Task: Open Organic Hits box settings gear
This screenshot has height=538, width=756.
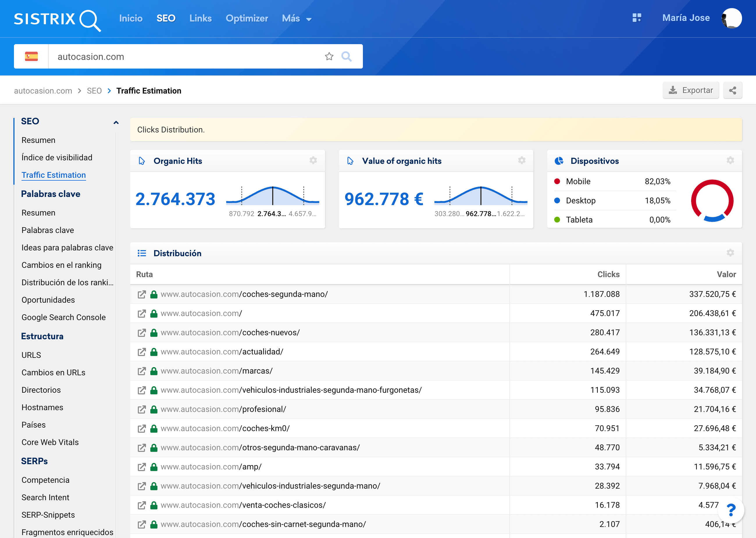Action: pos(313,161)
